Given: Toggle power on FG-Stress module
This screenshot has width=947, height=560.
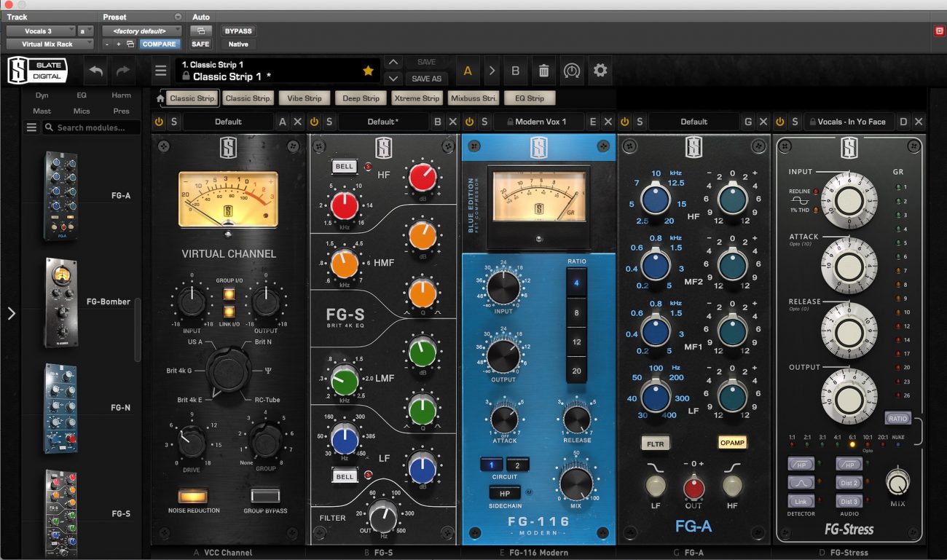Looking at the screenshot, I should coord(780,122).
